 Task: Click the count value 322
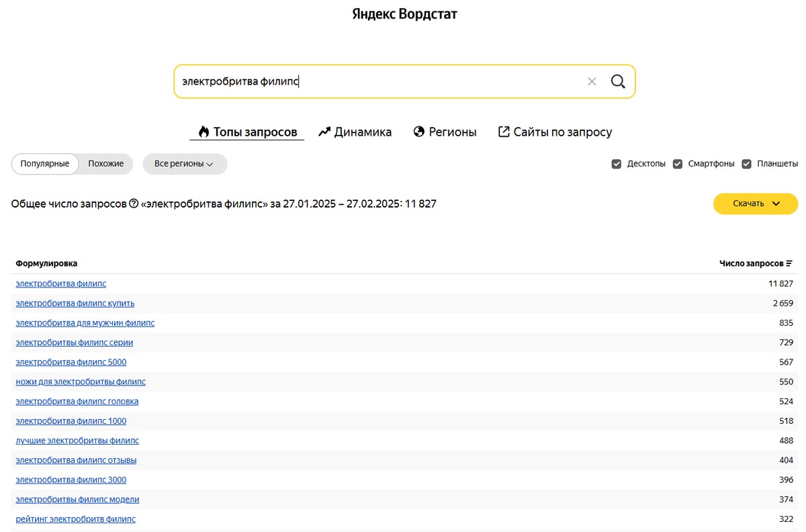click(x=786, y=519)
